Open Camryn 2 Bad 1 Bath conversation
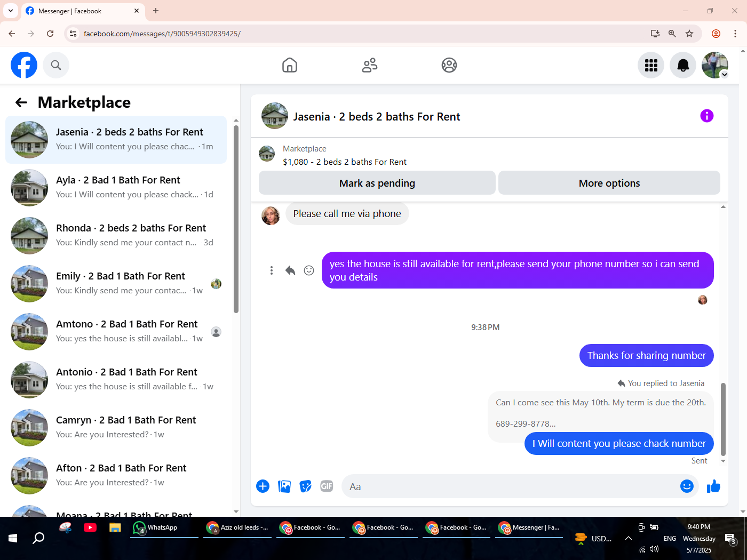 pyautogui.click(x=116, y=428)
